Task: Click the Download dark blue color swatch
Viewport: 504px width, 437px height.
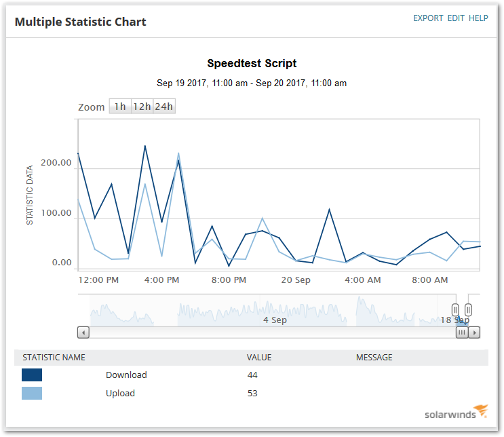Action: click(x=32, y=375)
